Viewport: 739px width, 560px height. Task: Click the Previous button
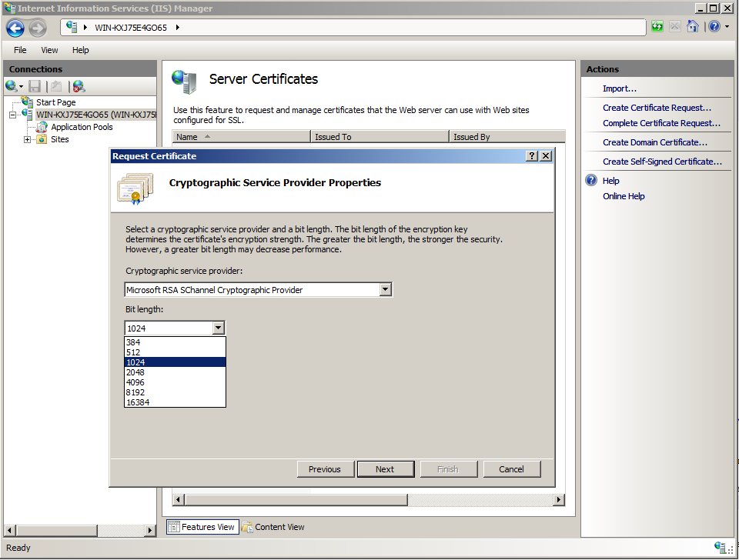pyautogui.click(x=325, y=469)
